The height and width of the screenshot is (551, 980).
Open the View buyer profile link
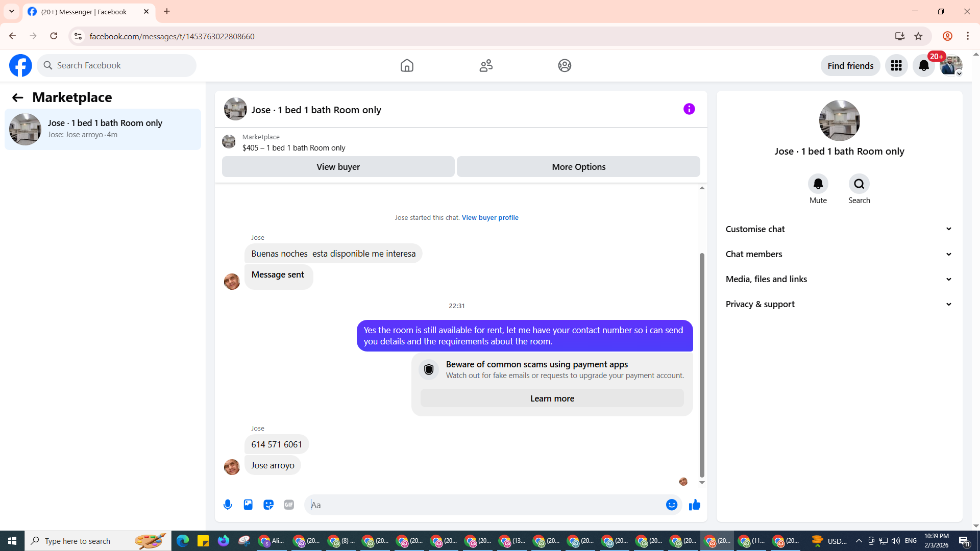490,217
